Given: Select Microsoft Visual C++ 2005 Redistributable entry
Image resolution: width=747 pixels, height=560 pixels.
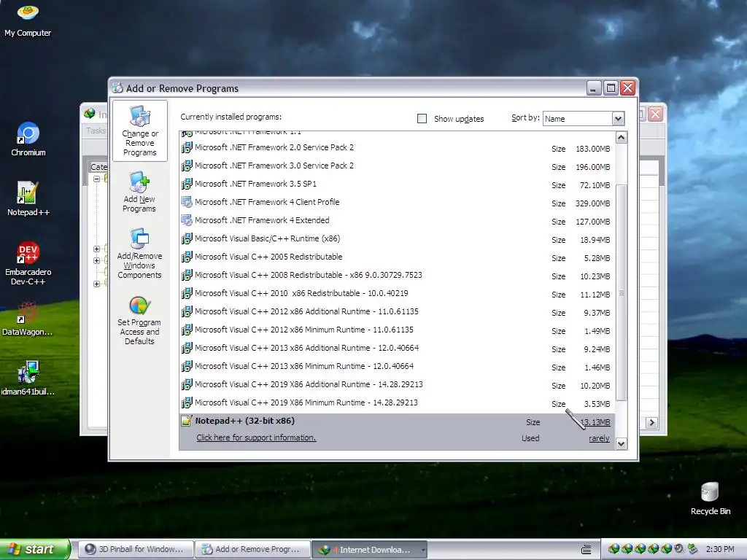Looking at the screenshot, I should [397, 257].
